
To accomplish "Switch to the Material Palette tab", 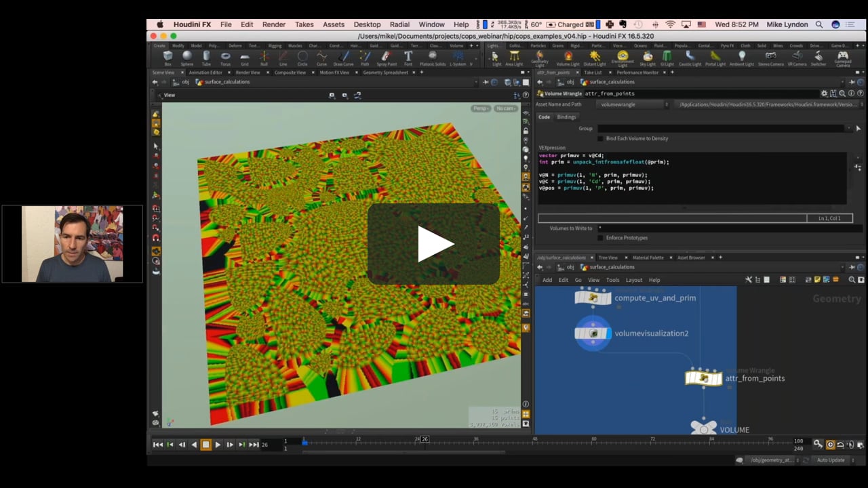I will tap(648, 258).
